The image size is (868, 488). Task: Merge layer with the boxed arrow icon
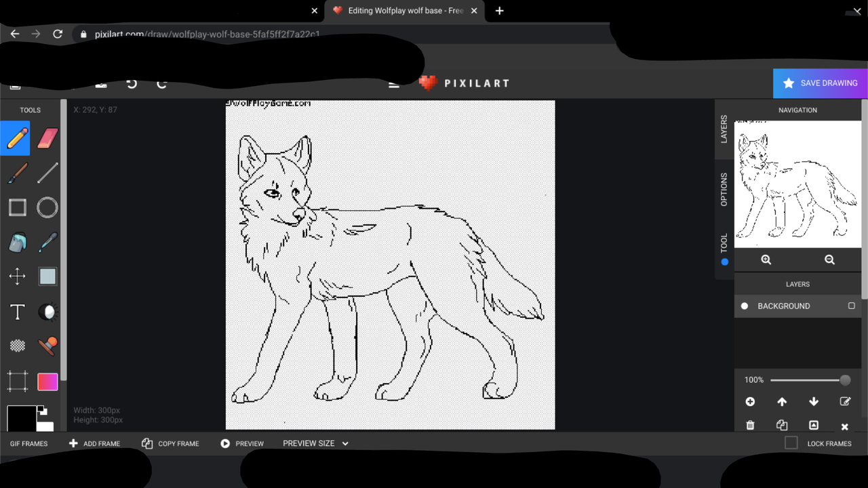814,426
